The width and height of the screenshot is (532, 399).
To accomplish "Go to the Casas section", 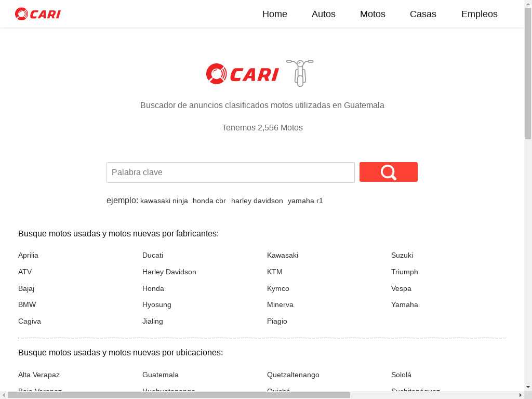I will 423,14.
